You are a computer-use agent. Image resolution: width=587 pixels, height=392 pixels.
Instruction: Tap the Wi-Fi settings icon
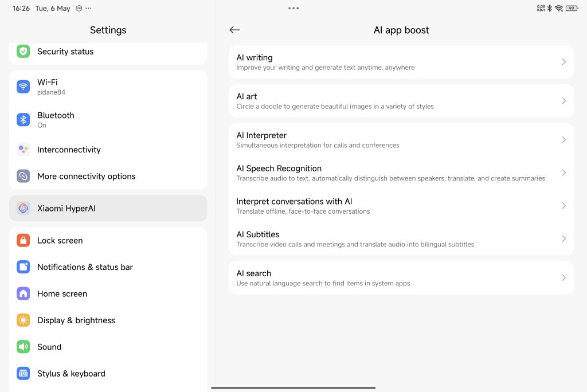[x=23, y=87]
